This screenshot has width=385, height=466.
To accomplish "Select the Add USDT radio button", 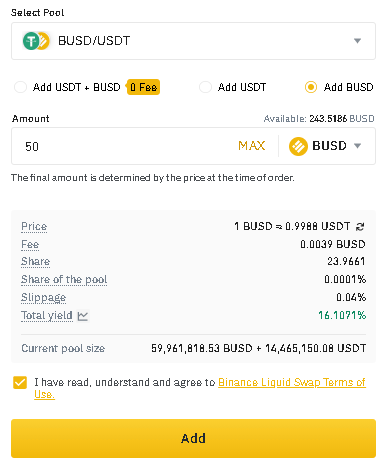I will pyautogui.click(x=205, y=87).
